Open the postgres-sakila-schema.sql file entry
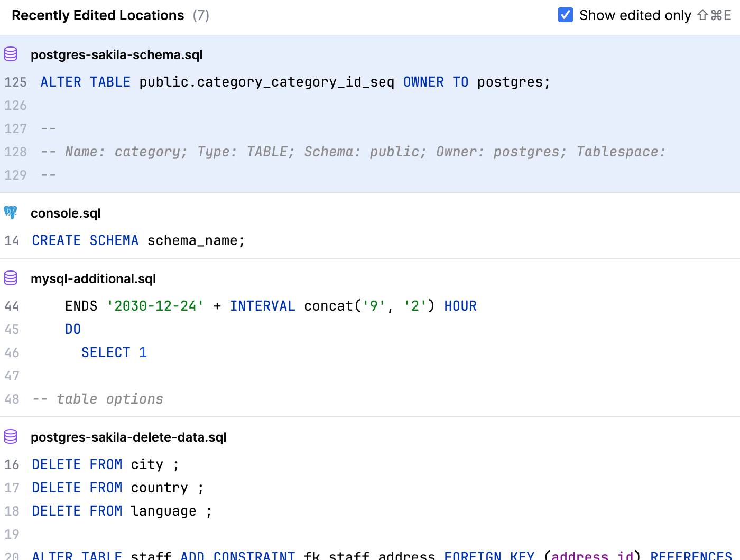Image resolution: width=740 pixels, height=560 pixels. tap(117, 55)
